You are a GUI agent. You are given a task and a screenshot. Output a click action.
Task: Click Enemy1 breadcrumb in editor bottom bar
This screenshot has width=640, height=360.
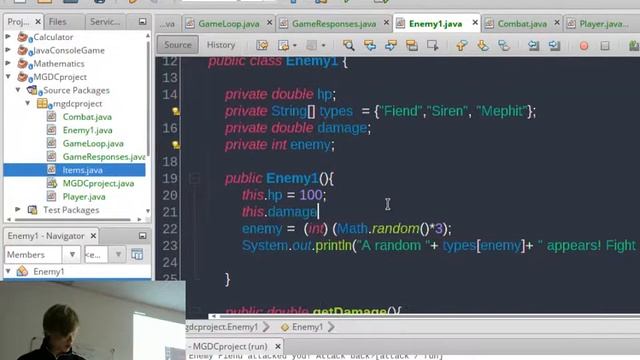click(x=307, y=327)
